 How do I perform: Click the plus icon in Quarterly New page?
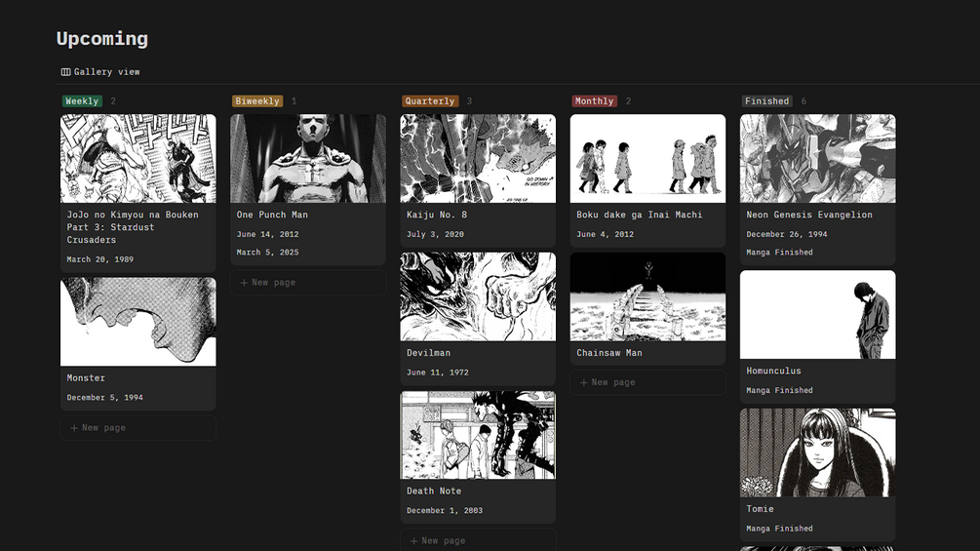tap(413, 541)
